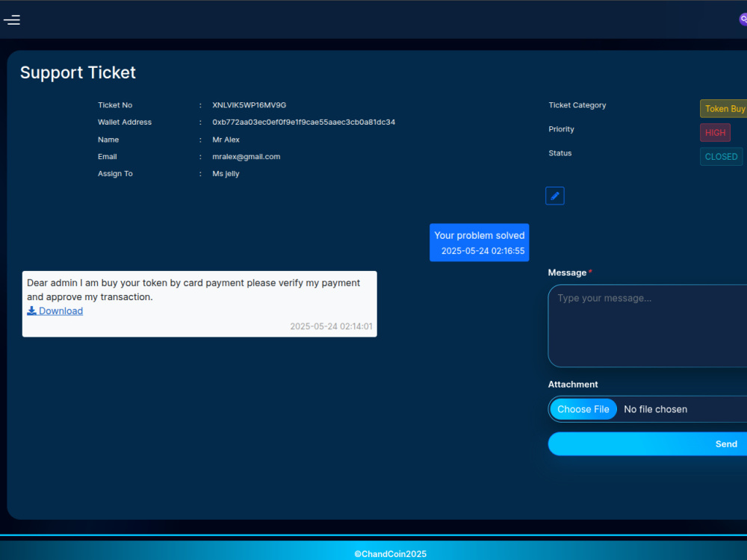The image size is (747, 560).
Task: Click the Status label
Action: pyautogui.click(x=560, y=153)
